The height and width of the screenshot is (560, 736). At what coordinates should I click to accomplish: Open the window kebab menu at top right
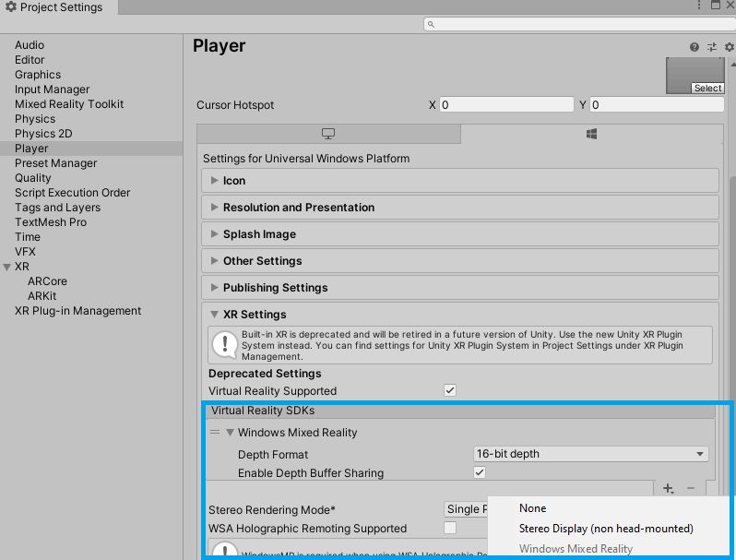[x=699, y=6]
